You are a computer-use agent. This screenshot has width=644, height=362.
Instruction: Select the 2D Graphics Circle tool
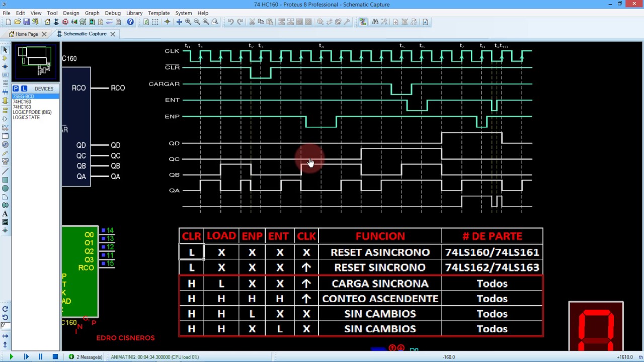coord(5,189)
